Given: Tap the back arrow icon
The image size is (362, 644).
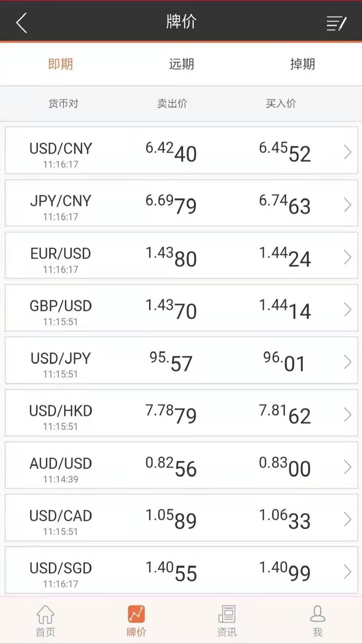Looking at the screenshot, I should tap(21, 23).
